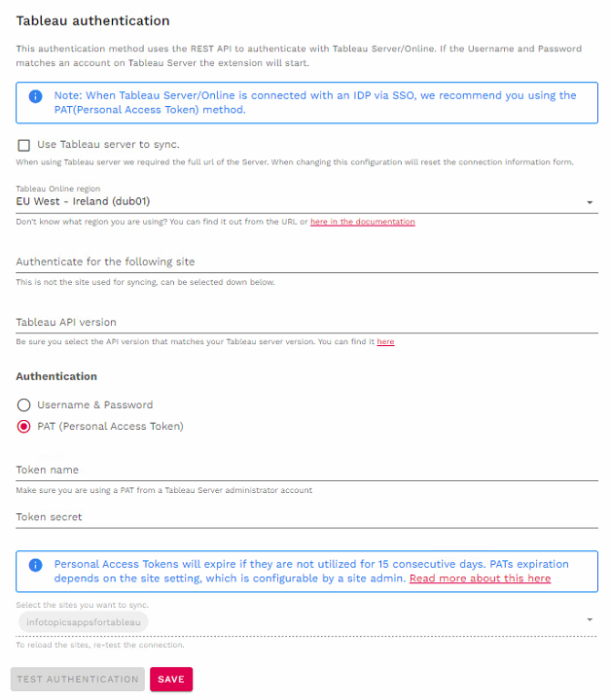Click the API version 'here' link
Image resolution: width=610 pixels, height=700 pixels.
pyautogui.click(x=385, y=342)
